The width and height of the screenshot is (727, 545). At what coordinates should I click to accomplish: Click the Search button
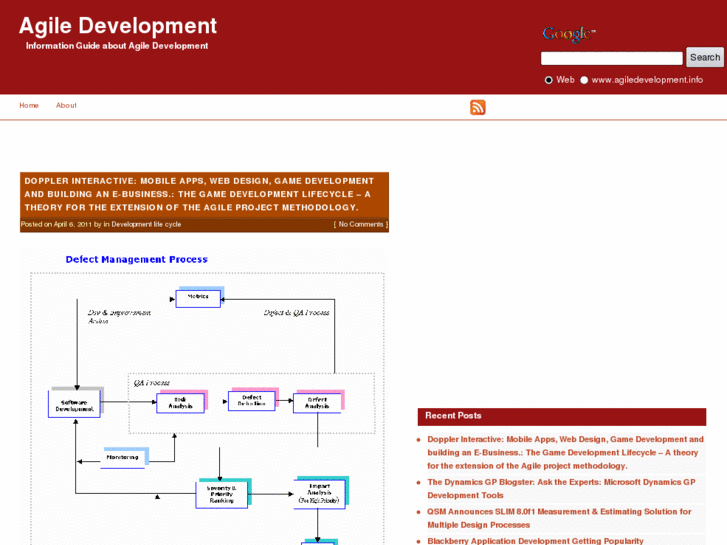tap(705, 57)
